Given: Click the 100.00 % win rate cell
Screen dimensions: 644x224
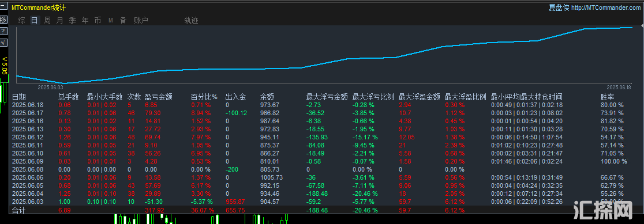Looking at the screenshot, I should pos(614,161).
